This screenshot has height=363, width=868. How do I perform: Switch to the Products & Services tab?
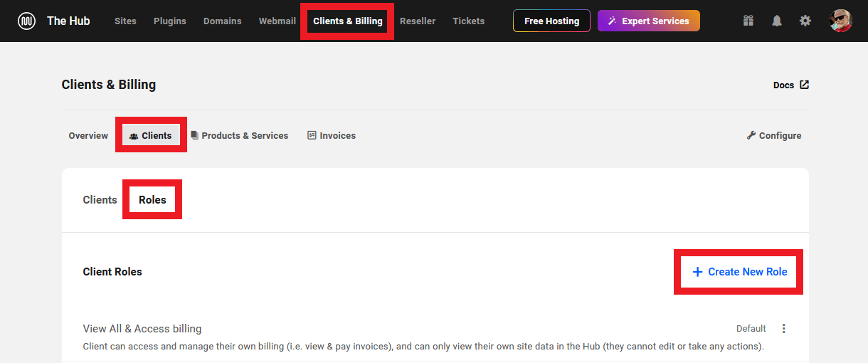pos(239,135)
